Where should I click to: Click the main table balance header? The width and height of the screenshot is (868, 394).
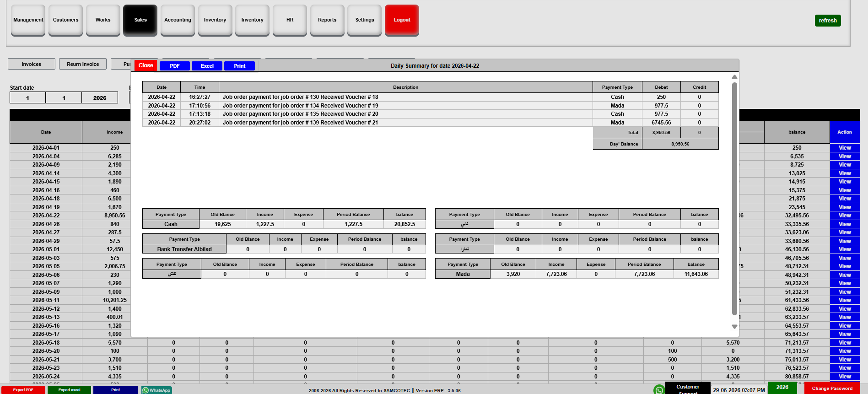797,132
